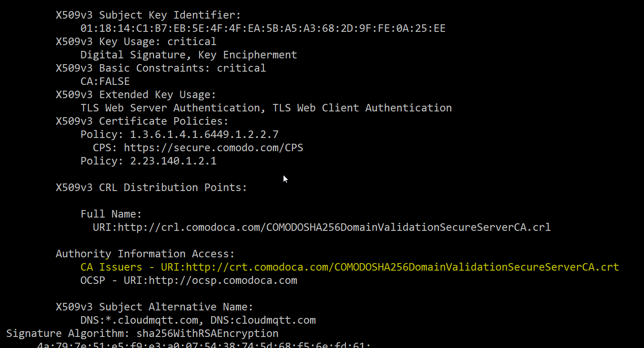Click the X509v3 Subject Alternative Name heading

click(154, 307)
